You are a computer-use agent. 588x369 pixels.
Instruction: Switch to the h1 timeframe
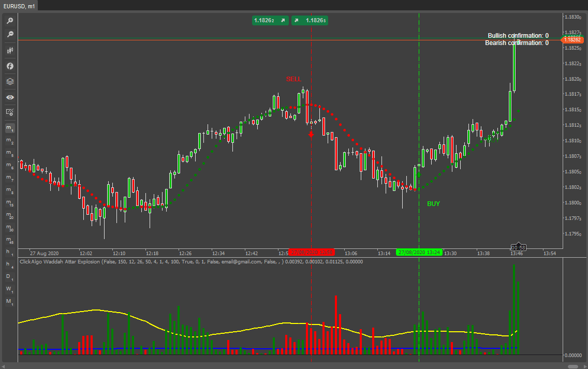(9, 253)
